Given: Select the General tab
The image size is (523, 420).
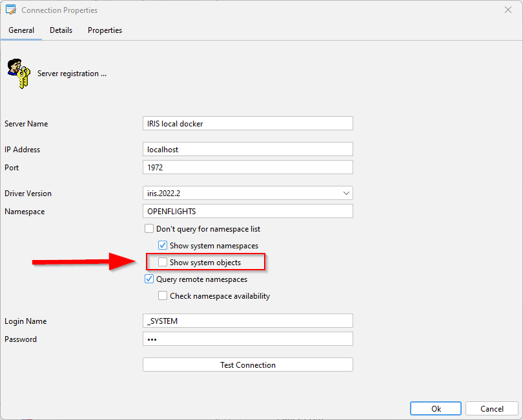Looking at the screenshot, I should pos(21,30).
